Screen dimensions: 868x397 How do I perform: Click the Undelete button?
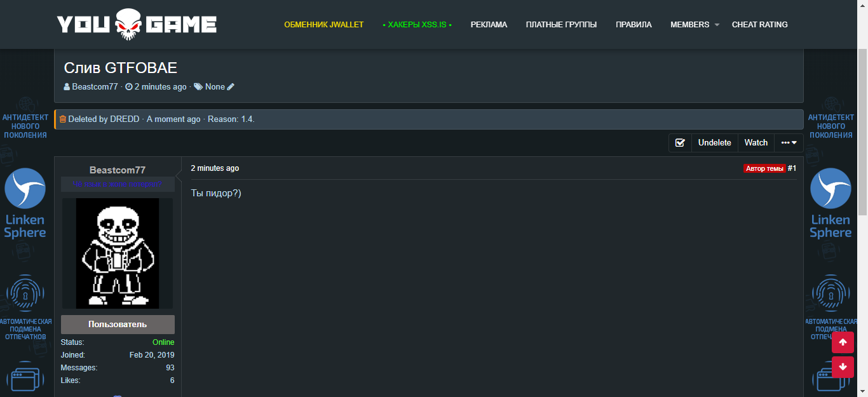tap(715, 143)
